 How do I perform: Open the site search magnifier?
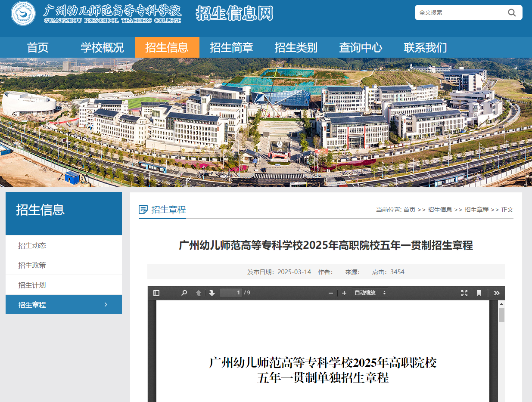point(512,12)
